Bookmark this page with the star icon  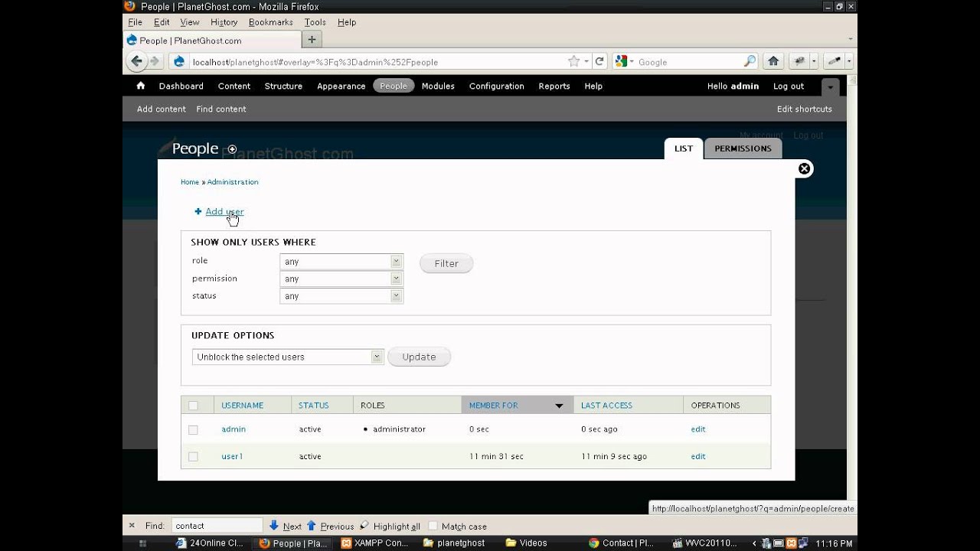click(x=573, y=61)
